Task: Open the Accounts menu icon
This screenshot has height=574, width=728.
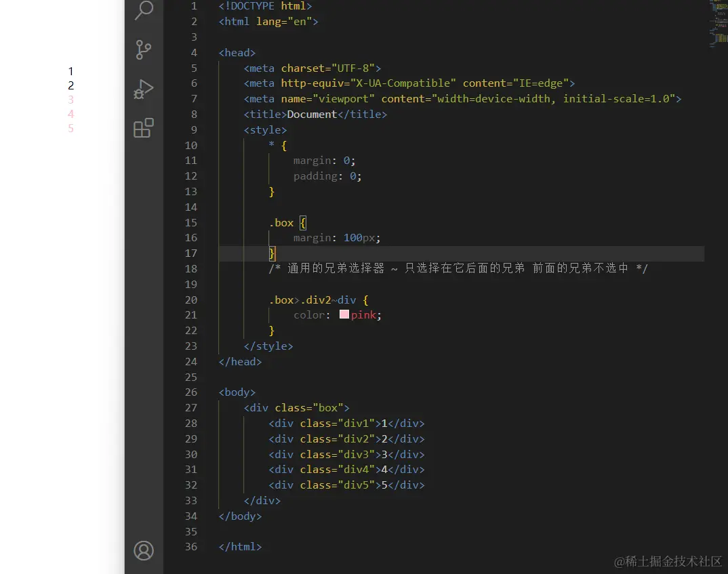Action: 144,551
